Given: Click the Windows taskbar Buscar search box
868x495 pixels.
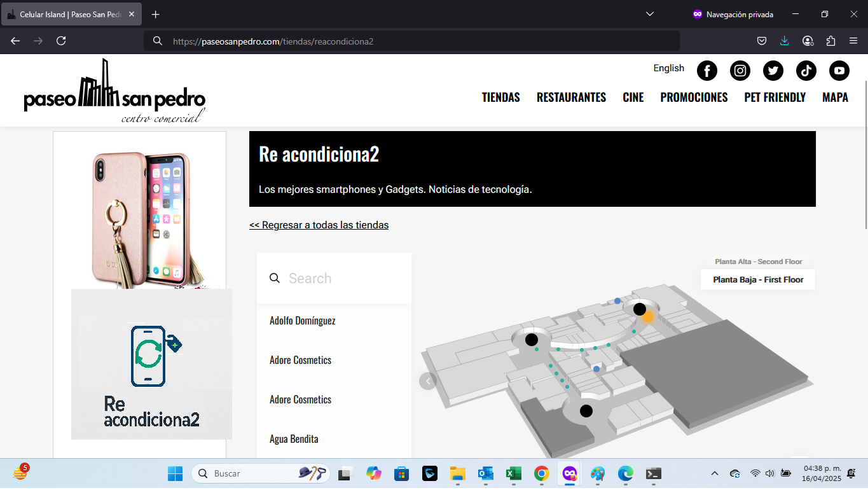Looking at the screenshot, I should 261,473.
